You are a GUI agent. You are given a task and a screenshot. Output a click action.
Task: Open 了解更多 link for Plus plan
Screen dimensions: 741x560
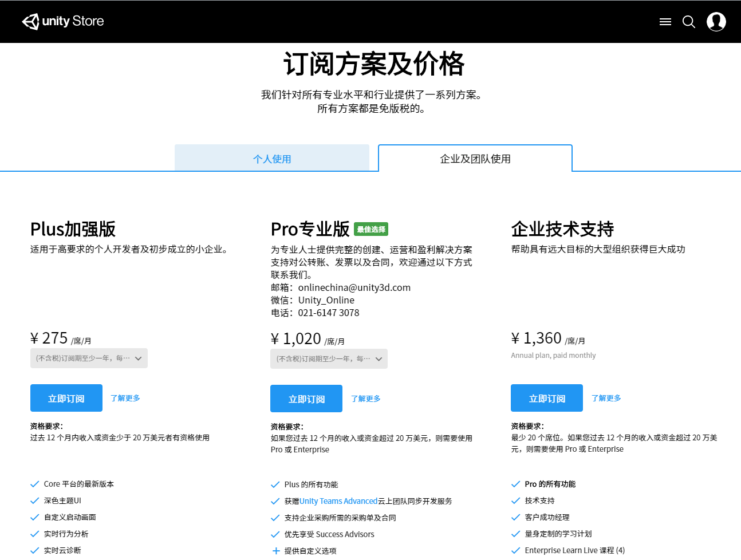coord(125,398)
